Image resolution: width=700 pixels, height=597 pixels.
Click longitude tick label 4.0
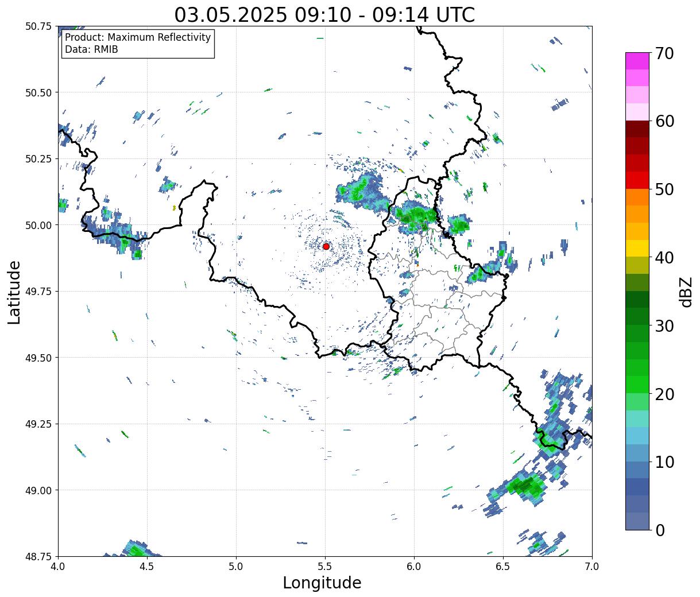tap(58, 567)
